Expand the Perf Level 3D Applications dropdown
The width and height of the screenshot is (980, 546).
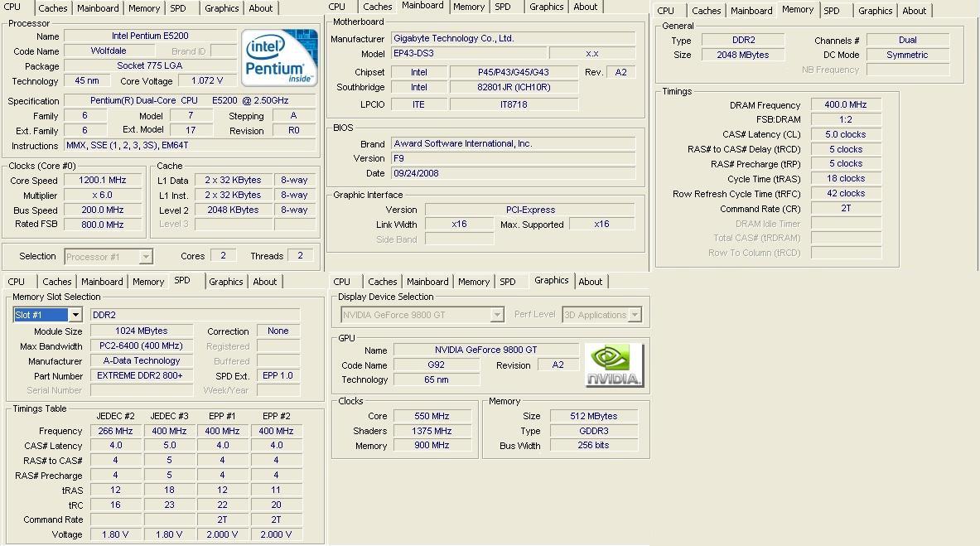click(x=635, y=315)
